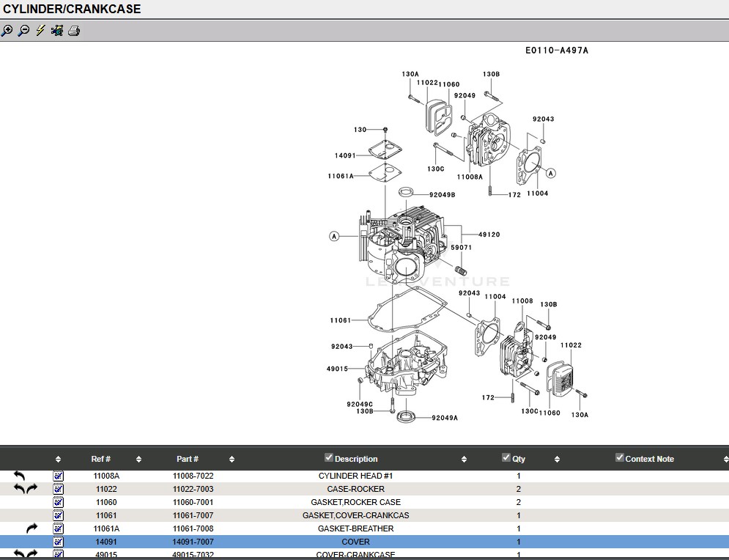Click the fit-to-selection diagram icon
The height and width of the screenshot is (560, 729).
tap(57, 31)
